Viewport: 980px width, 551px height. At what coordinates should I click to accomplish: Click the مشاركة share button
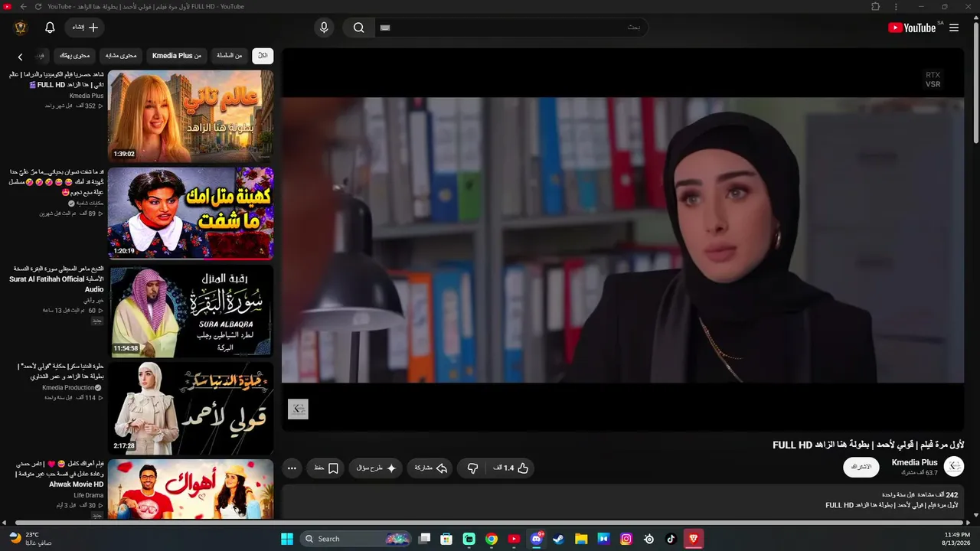[x=431, y=468]
